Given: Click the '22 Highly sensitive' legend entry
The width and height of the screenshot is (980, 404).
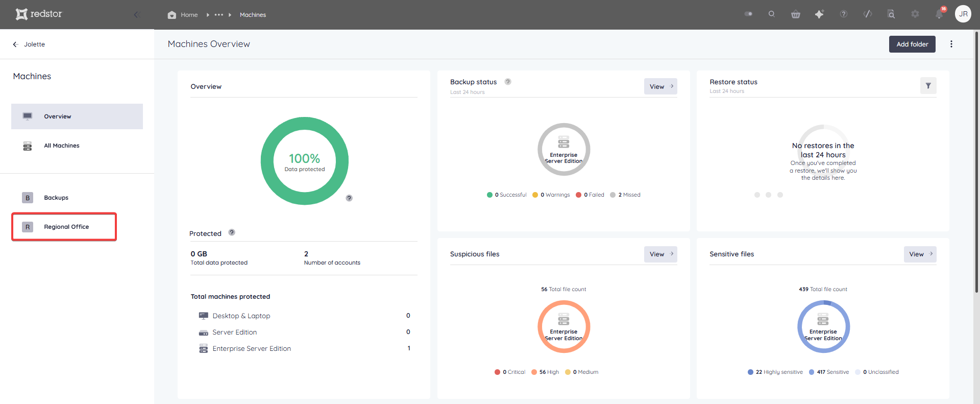Looking at the screenshot, I should (775, 372).
